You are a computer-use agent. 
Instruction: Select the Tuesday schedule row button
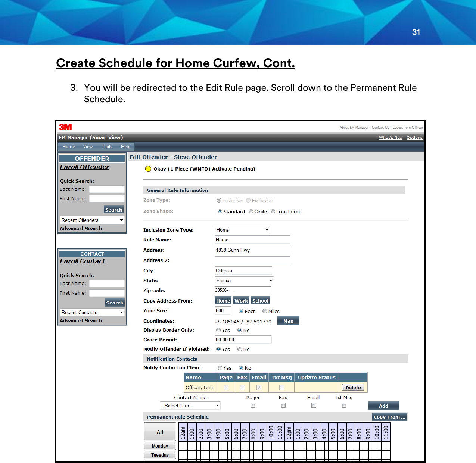tap(160, 455)
